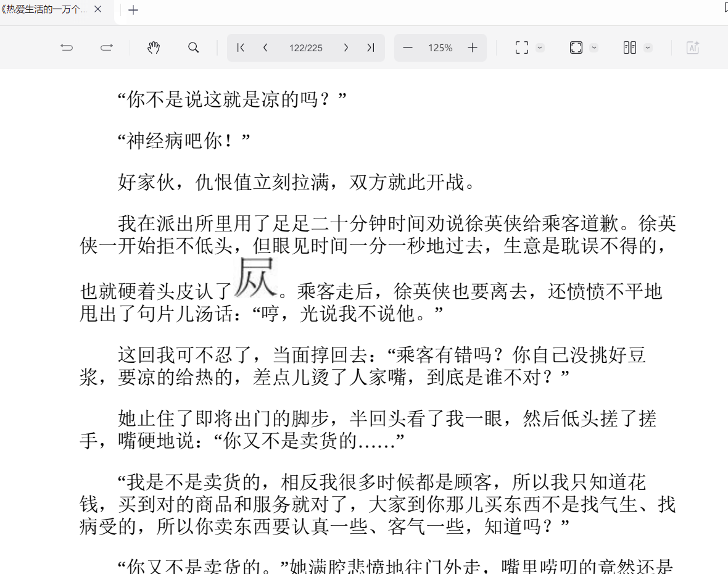
Task: Click the 125% zoom level field
Action: [440, 48]
